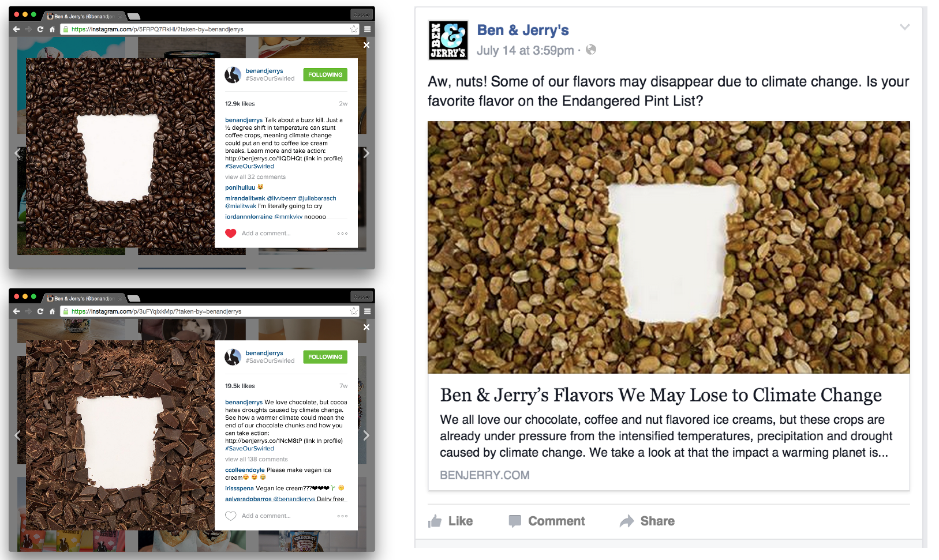Open browser menu in bottom window
The image size is (939, 560).
pos(367,311)
